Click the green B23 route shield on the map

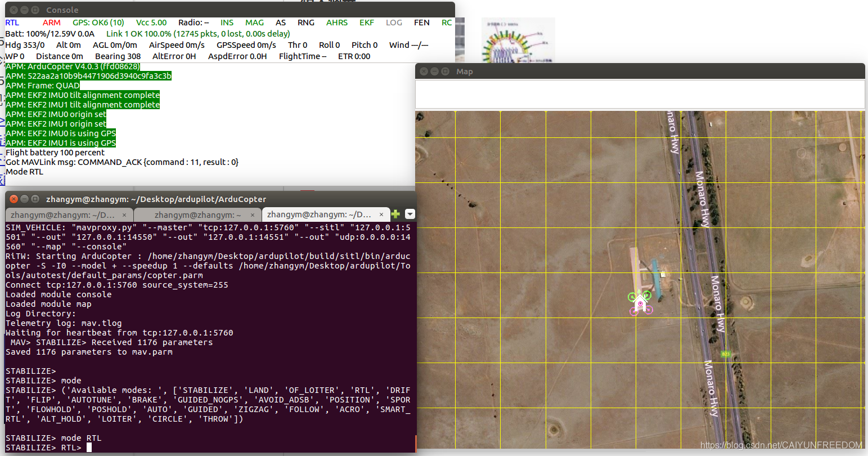coord(726,354)
